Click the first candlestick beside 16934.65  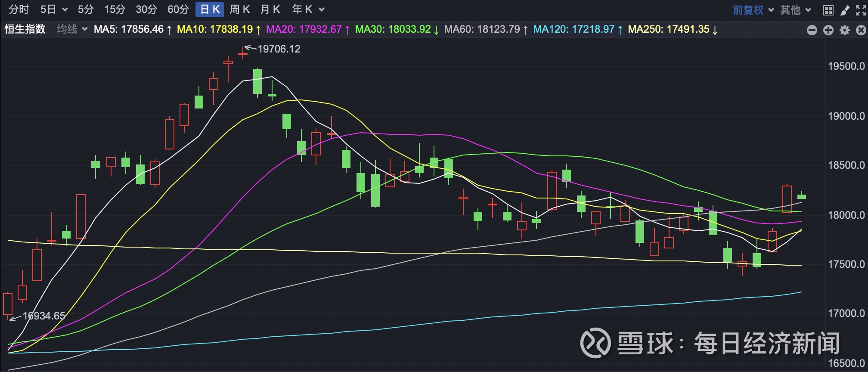point(8,305)
